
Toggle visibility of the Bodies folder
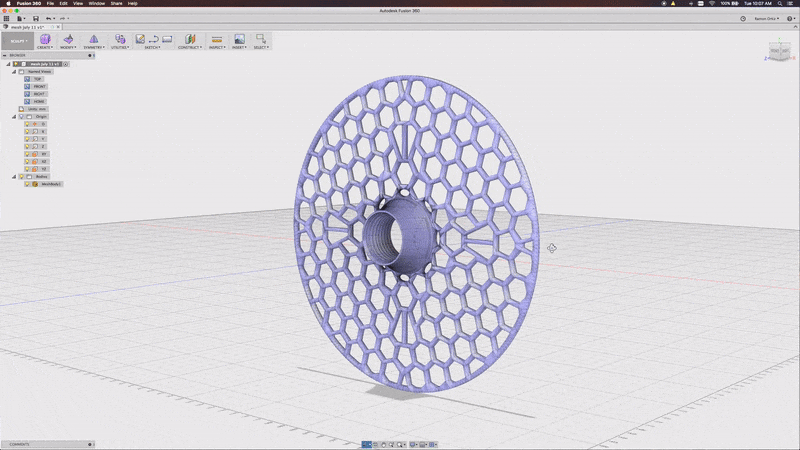21,177
